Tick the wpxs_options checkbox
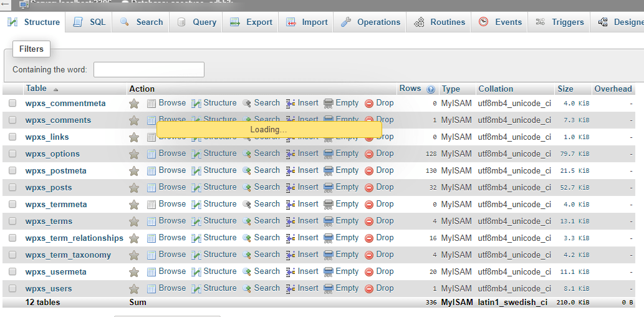 [12, 154]
